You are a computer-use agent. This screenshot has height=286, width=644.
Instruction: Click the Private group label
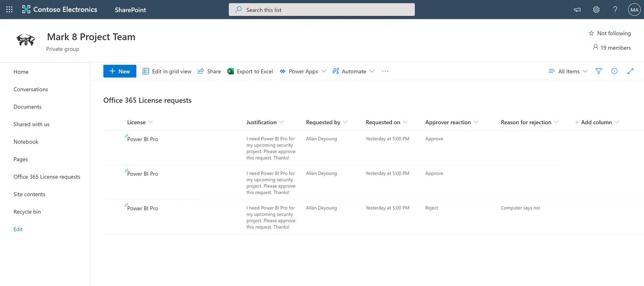pyautogui.click(x=63, y=49)
